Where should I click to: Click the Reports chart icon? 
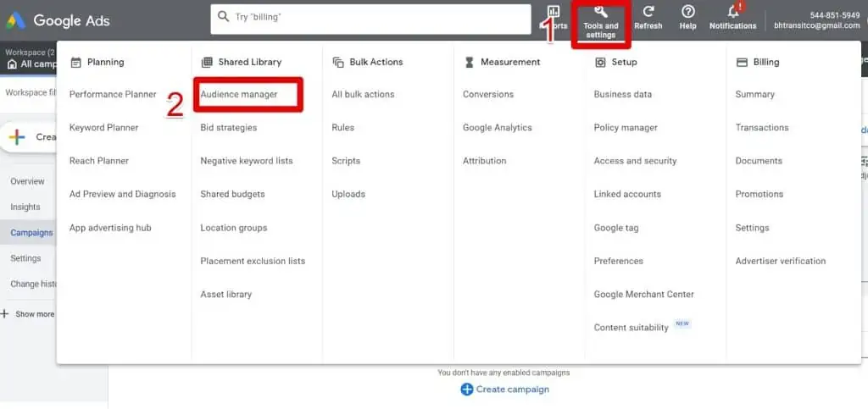(554, 11)
